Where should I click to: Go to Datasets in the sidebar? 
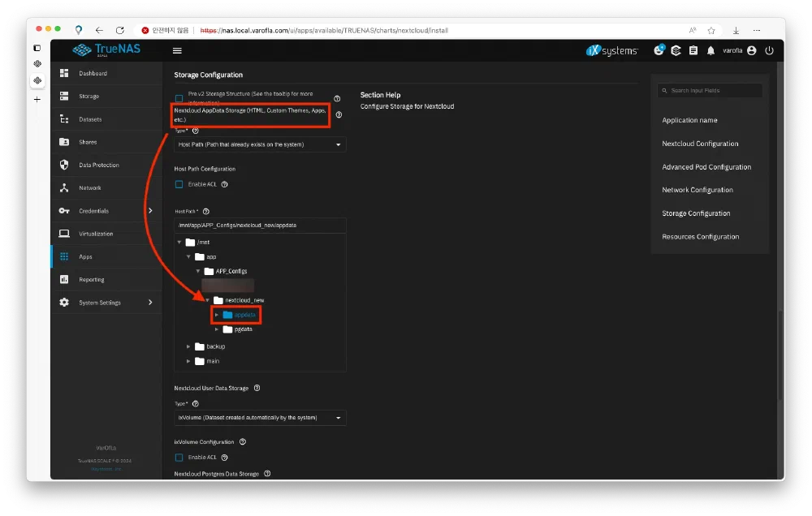pyautogui.click(x=90, y=119)
